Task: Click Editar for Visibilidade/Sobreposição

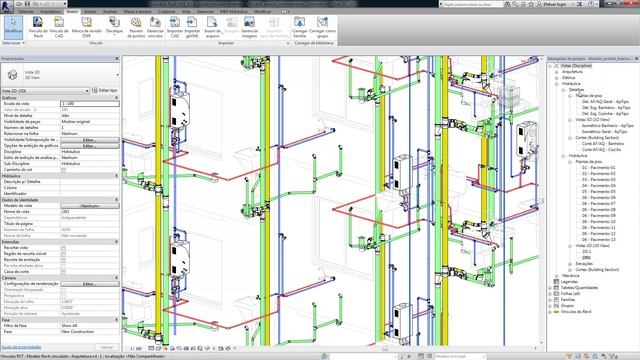Action: tap(90, 140)
